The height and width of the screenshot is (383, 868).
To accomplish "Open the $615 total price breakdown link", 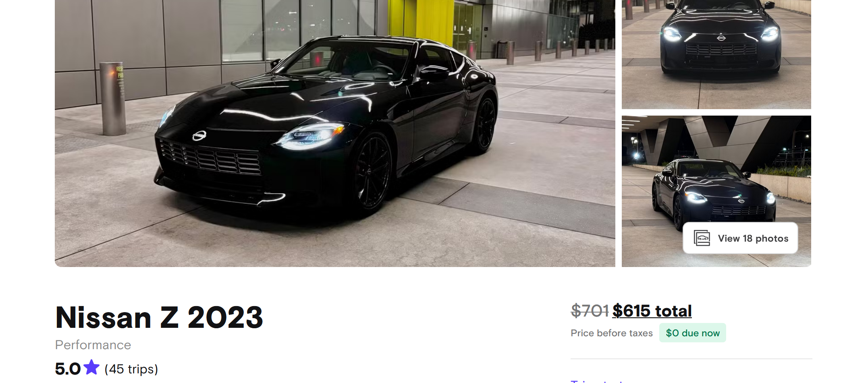I will [652, 311].
